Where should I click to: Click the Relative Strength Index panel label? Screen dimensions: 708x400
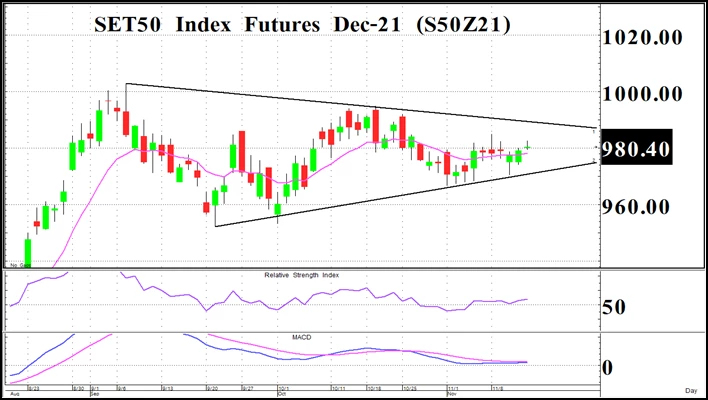(x=302, y=275)
